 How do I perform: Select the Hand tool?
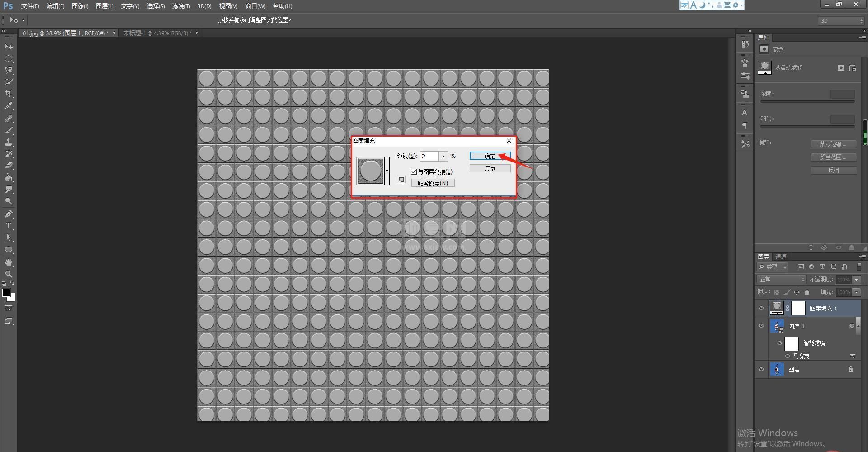click(9, 262)
